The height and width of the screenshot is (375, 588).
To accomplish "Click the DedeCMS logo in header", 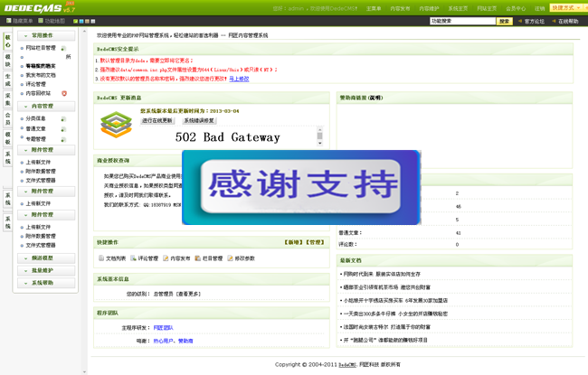I will point(40,7).
